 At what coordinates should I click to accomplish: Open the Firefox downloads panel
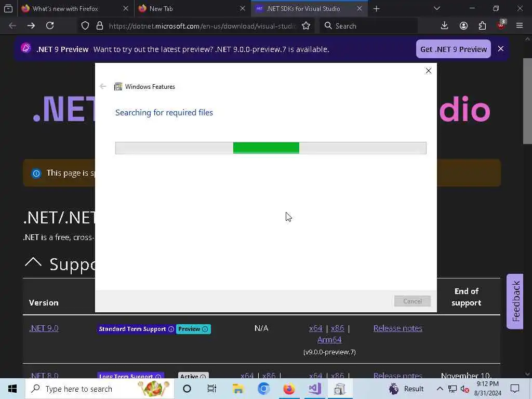444,26
